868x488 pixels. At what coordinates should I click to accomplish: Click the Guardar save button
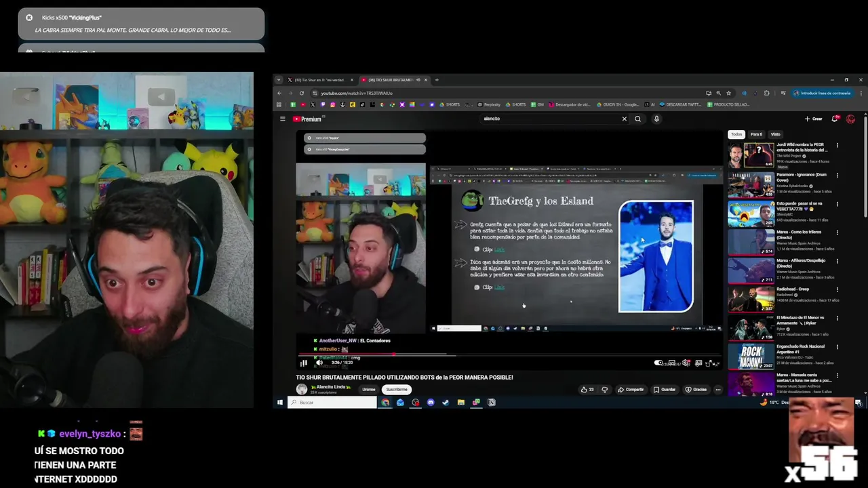point(665,390)
